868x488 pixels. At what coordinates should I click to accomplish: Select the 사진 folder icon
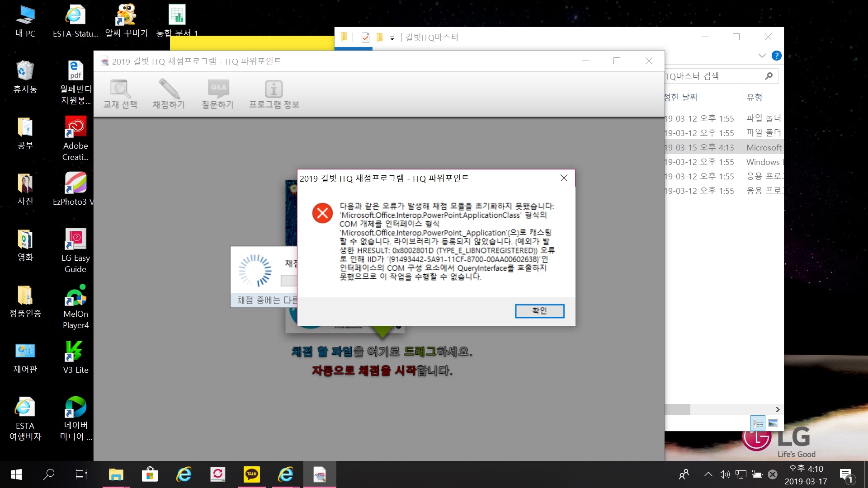pos(25,189)
